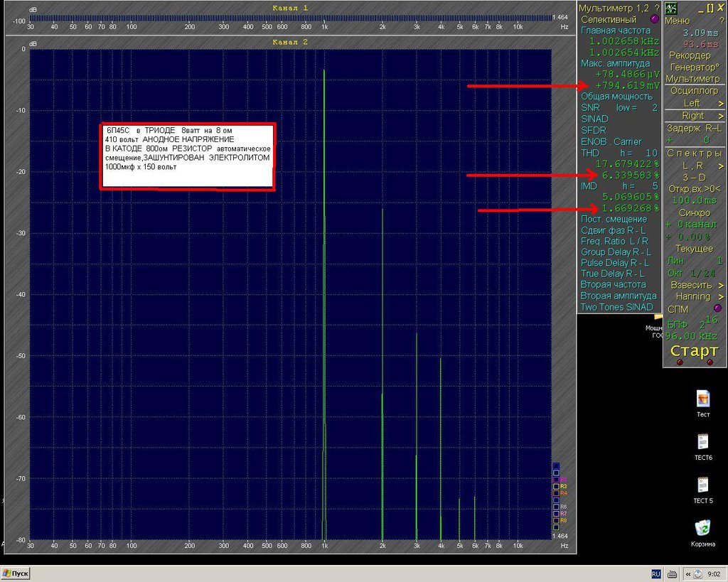This screenshot has width=728, height=582.
Task: Click the large Старт button
Action: [x=694, y=351]
